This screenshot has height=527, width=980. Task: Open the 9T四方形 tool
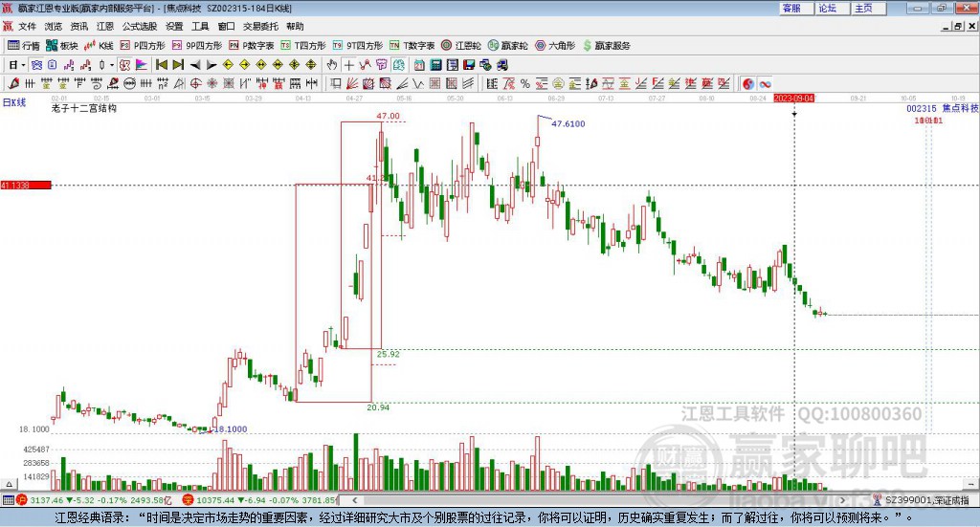pos(358,46)
